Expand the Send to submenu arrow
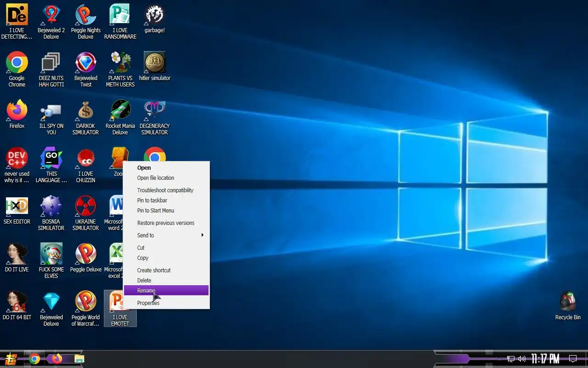The image size is (588, 368). [202, 236]
